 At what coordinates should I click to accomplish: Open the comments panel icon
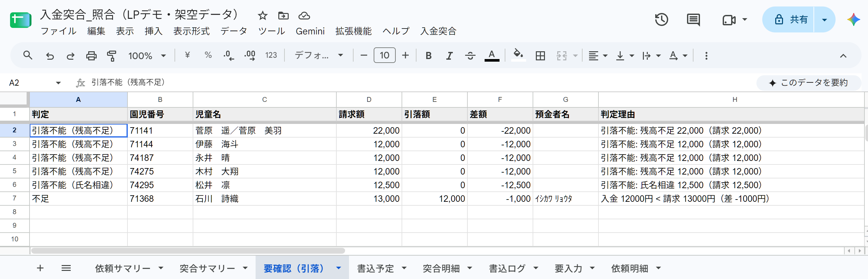point(693,19)
